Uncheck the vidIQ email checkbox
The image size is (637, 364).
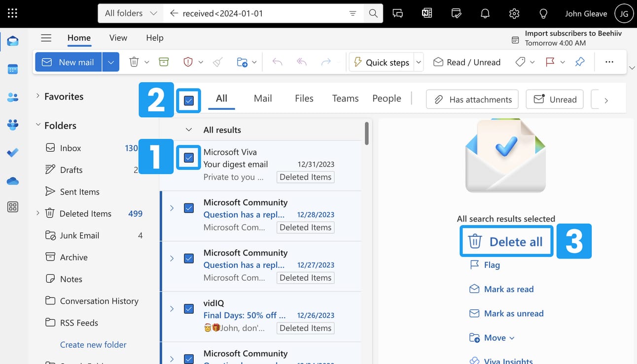[189, 309]
